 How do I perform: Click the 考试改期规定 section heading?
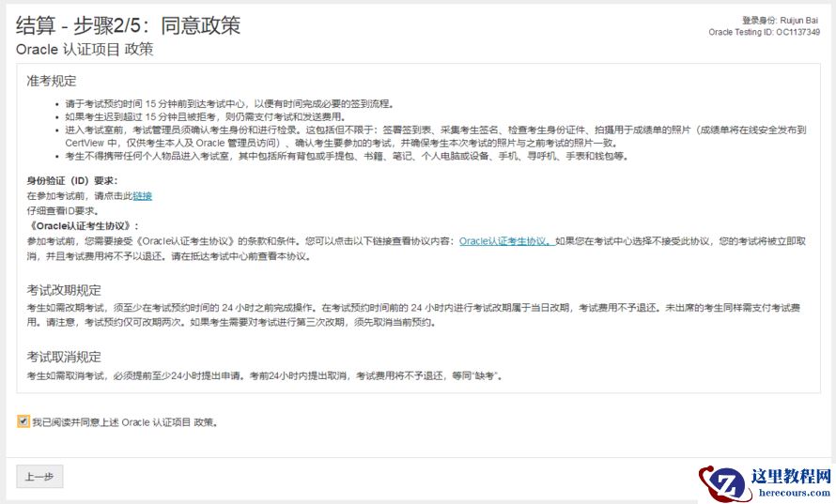(x=64, y=290)
